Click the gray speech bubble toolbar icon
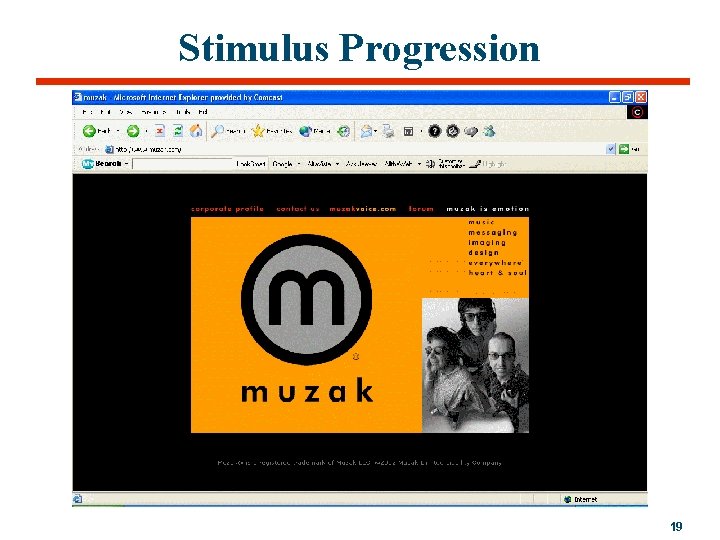The image size is (720, 540). click(471, 132)
